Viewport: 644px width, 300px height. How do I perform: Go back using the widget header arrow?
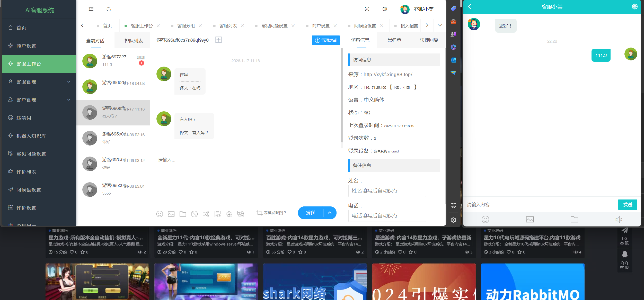[x=470, y=7]
